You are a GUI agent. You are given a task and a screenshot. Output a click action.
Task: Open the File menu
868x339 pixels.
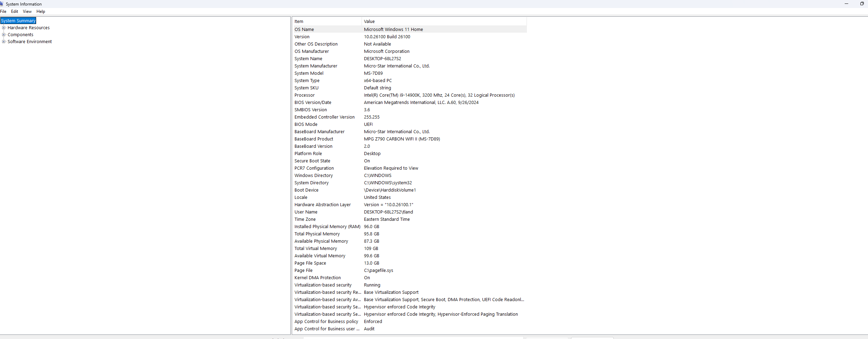pyautogui.click(x=3, y=11)
